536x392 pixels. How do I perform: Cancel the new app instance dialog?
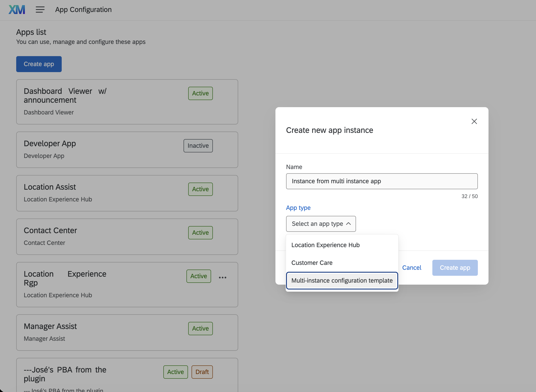click(412, 268)
